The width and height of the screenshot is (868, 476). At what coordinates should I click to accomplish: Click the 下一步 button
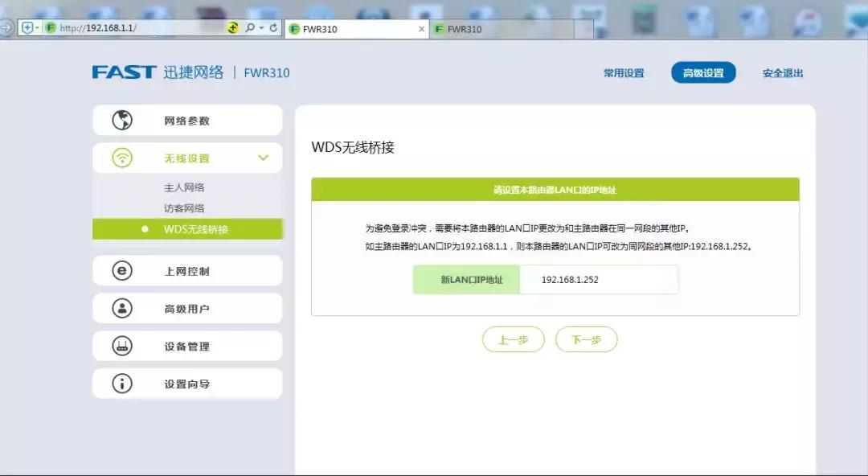pyautogui.click(x=587, y=339)
